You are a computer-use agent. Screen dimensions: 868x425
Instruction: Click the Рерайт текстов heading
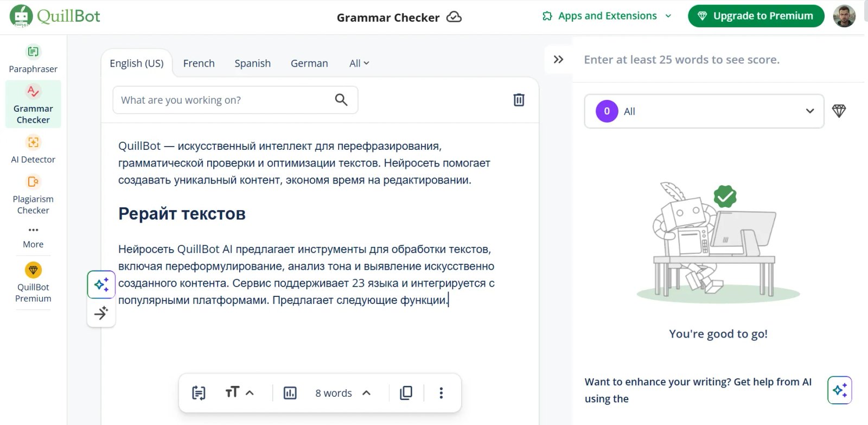pyautogui.click(x=182, y=214)
